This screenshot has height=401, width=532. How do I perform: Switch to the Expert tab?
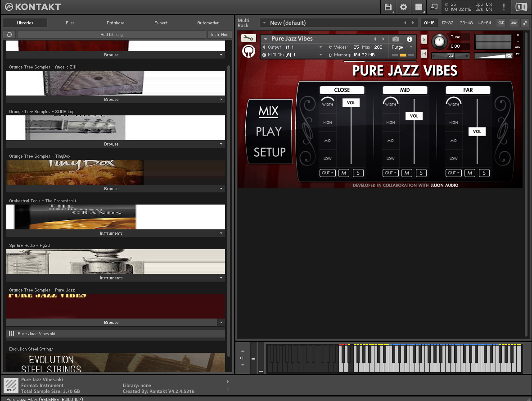[161, 23]
